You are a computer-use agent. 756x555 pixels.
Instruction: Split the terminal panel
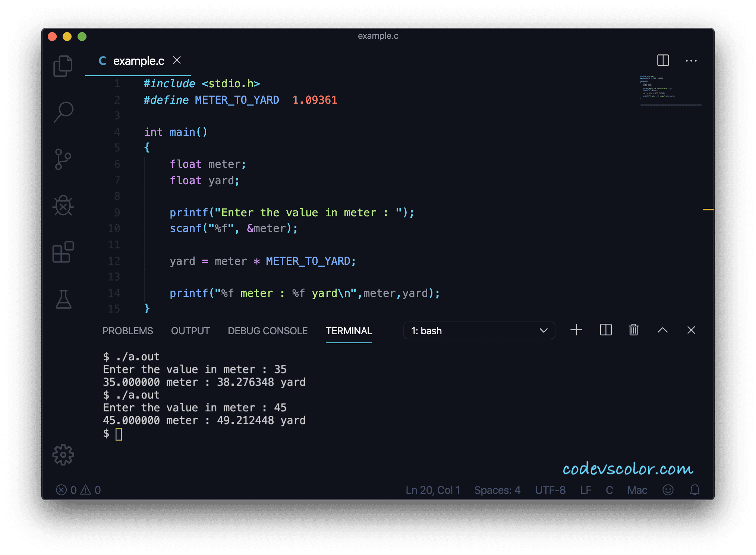pyautogui.click(x=606, y=330)
